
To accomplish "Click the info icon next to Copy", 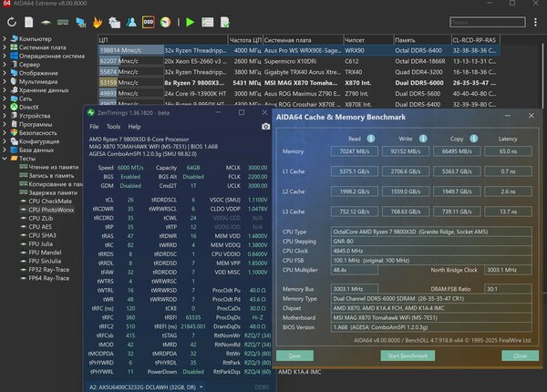I will (474, 139).
